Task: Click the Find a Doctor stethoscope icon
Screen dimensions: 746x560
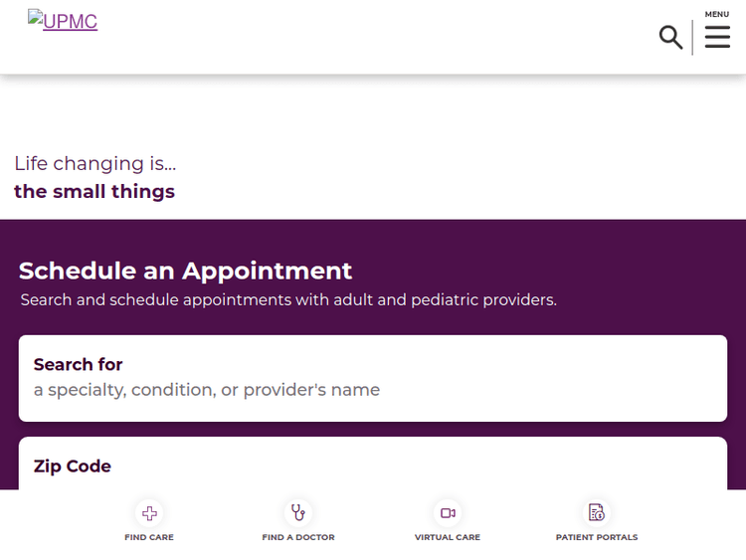Action: (x=298, y=513)
